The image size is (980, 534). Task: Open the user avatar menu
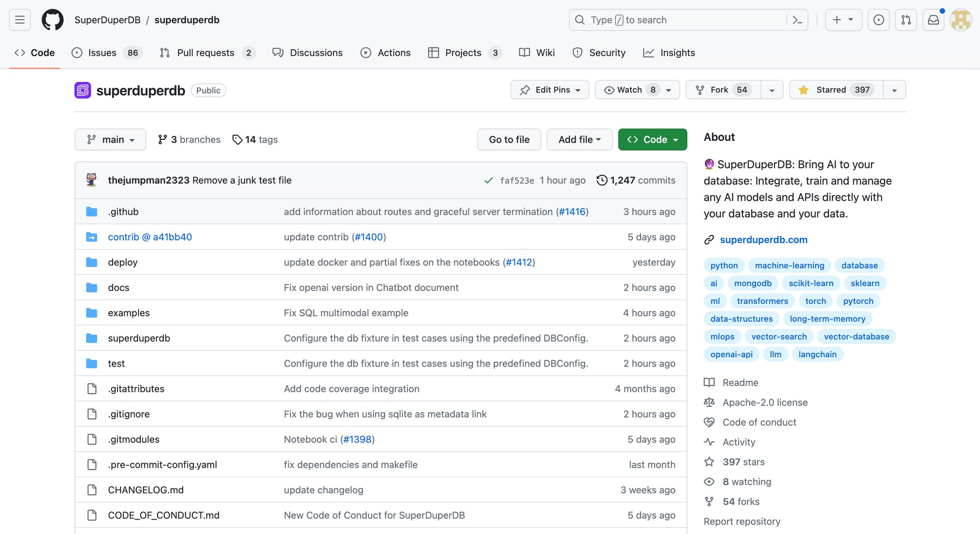pyautogui.click(x=961, y=20)
